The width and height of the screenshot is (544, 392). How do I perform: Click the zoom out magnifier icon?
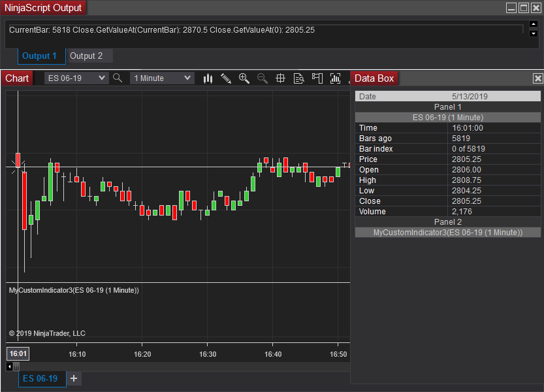coord(263,78)
